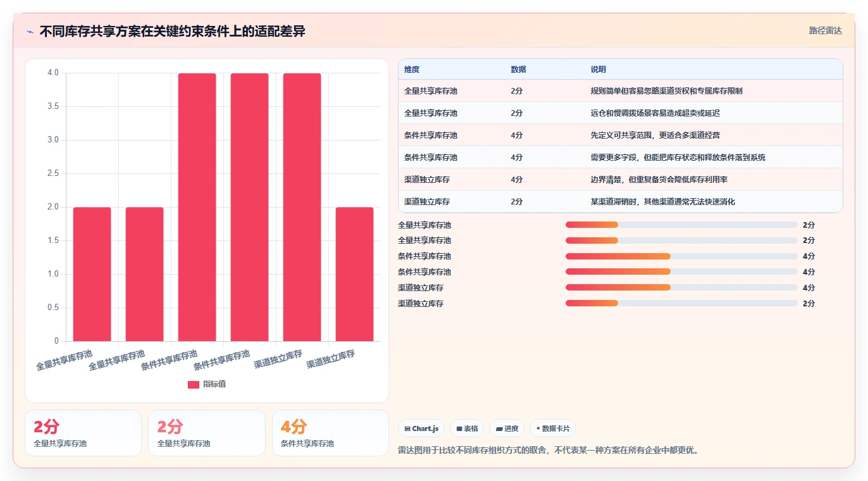
Task: Select the cell 规则简单但容易忽略渠道货权和专属库存限制
Action: [x=667, y=91]
